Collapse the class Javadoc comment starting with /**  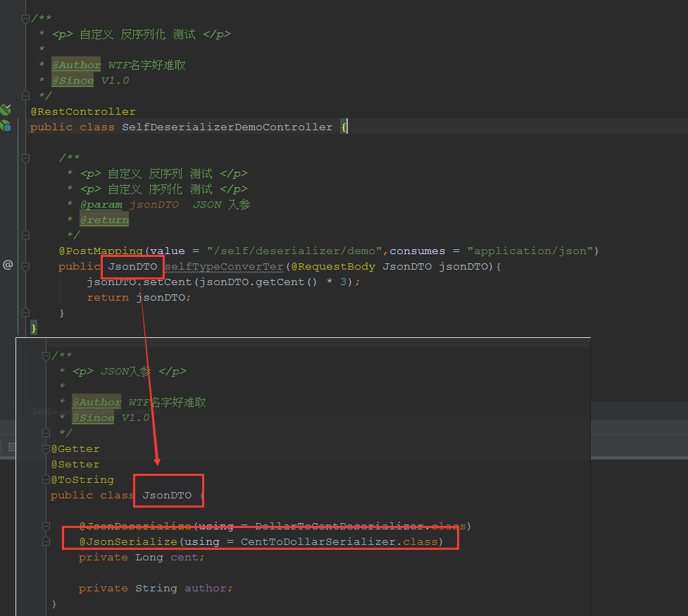(25, 18)
